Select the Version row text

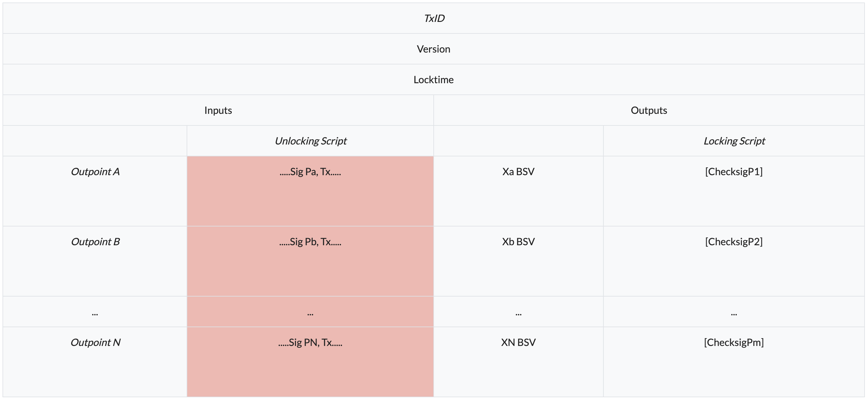pos(433,49)
